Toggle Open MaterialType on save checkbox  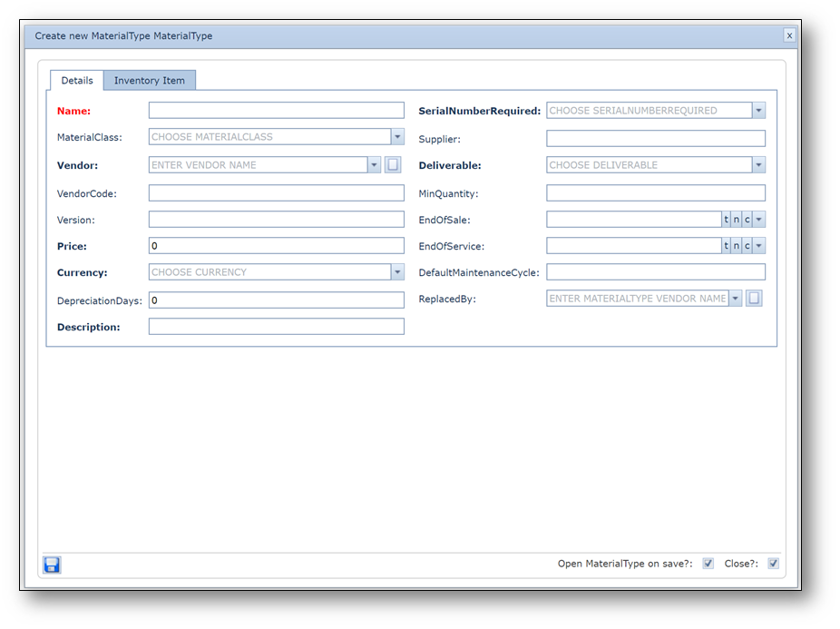click(708, 564)
